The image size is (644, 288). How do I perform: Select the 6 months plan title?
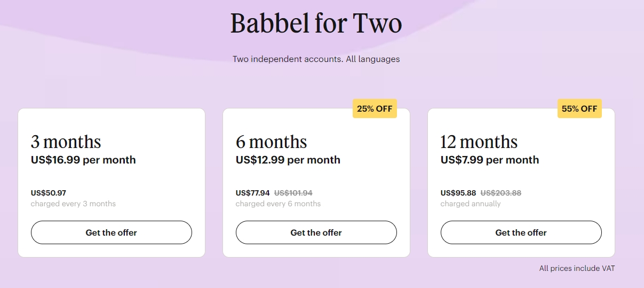pyautogui.click(x=271, y=142)
